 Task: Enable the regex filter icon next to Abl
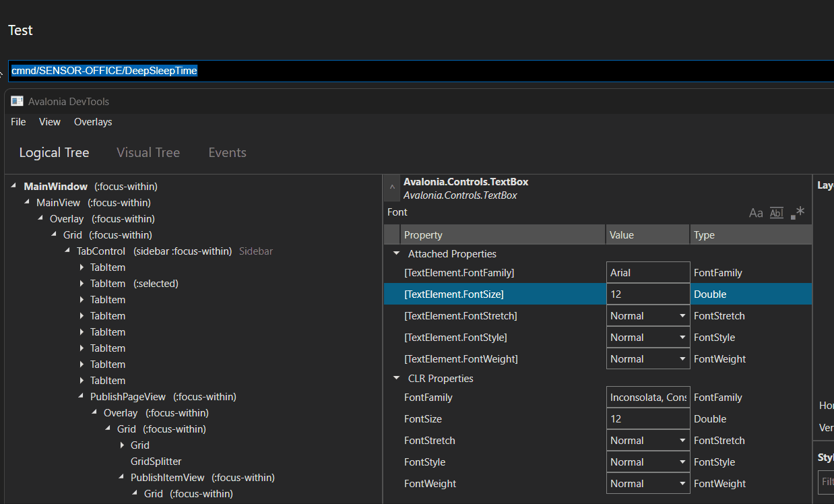tap(797, 212)
